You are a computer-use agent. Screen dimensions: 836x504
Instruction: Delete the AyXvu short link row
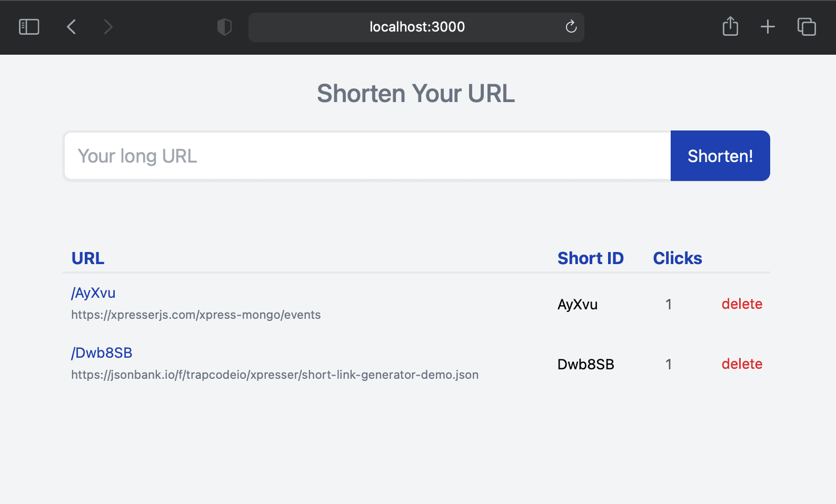click(741, 304)
